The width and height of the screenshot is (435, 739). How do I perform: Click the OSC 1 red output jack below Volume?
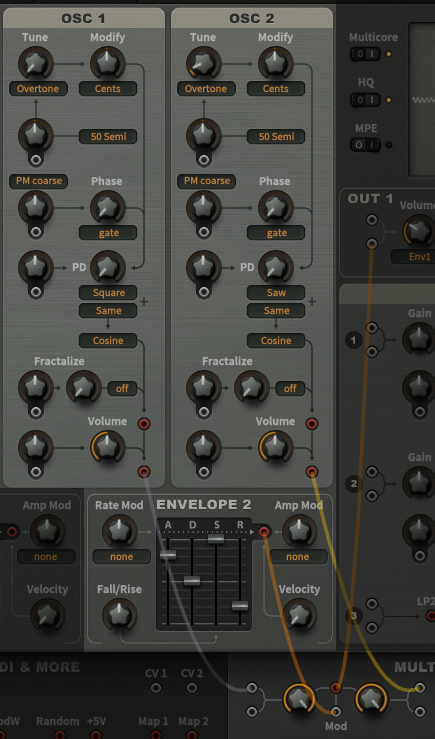pyautogui.click(x=144, y=471)
